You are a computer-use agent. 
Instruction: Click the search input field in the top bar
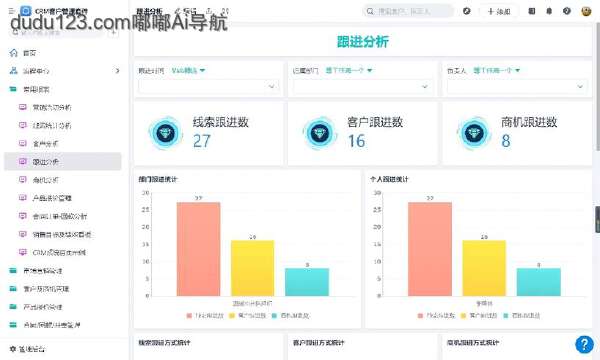click(x=408, y=11)
